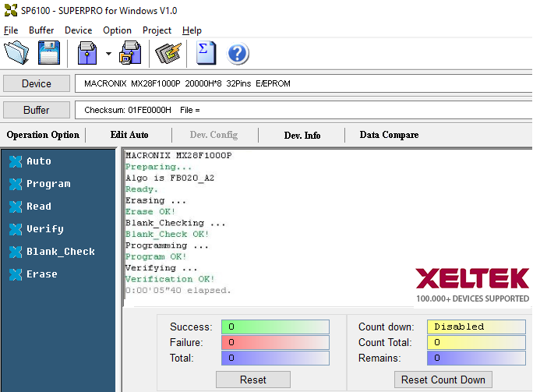Open the Data Compare tab

click(x=389, y=135)
